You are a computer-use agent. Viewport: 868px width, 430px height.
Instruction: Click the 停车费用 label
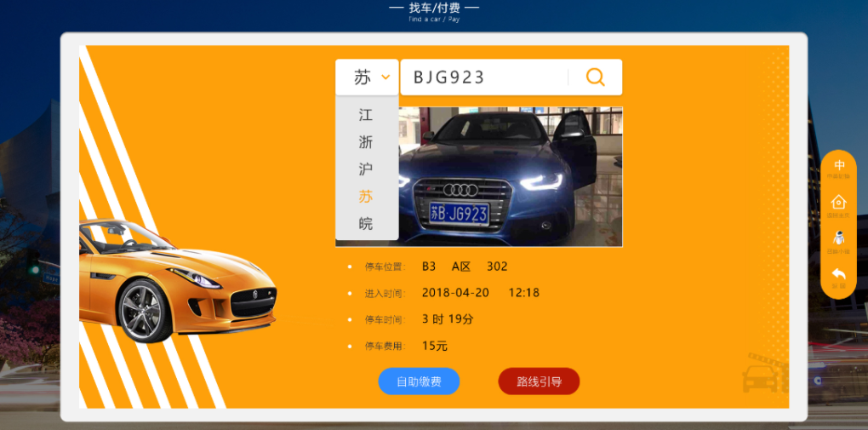(x=385, y=347)
